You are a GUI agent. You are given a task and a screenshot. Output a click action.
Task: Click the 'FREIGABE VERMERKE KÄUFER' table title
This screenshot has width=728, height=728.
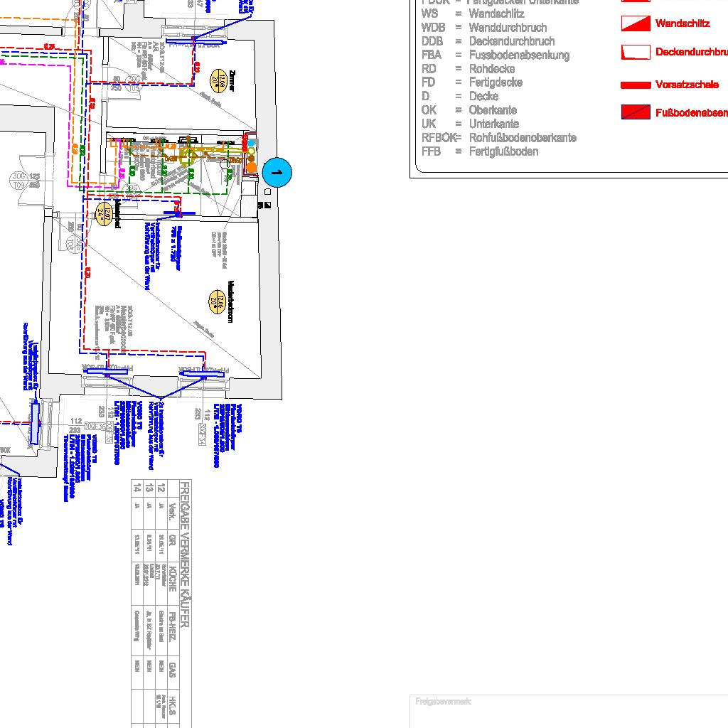[184, 555]
